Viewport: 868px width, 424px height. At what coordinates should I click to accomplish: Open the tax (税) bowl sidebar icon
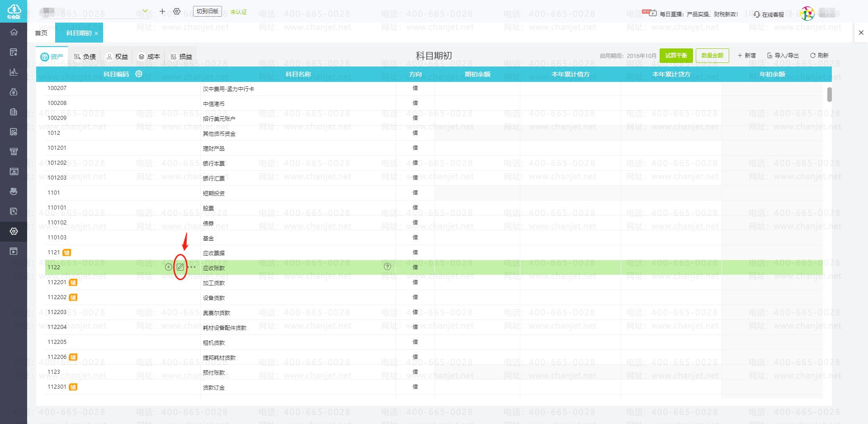click(x=14, y=191)
